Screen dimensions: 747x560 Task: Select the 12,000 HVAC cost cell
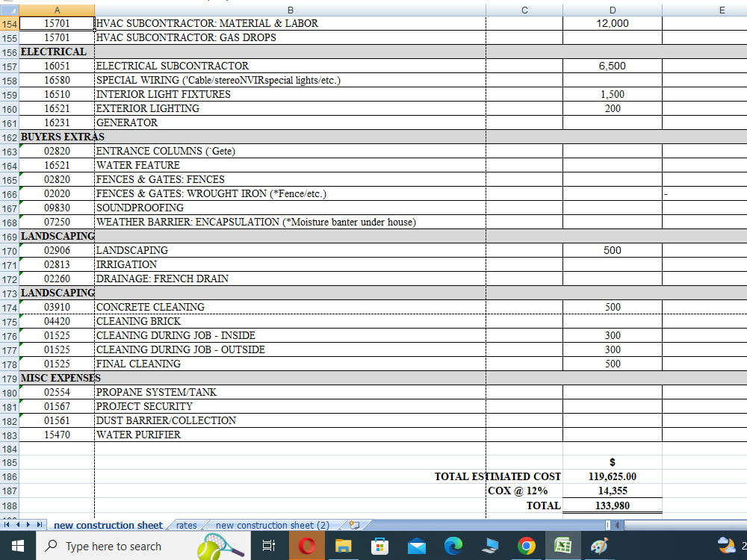[613, 23]
